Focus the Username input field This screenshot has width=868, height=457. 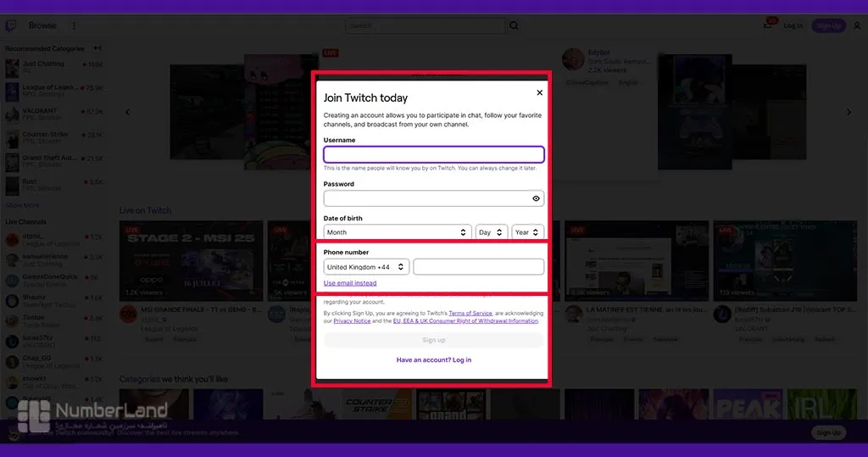433,154
